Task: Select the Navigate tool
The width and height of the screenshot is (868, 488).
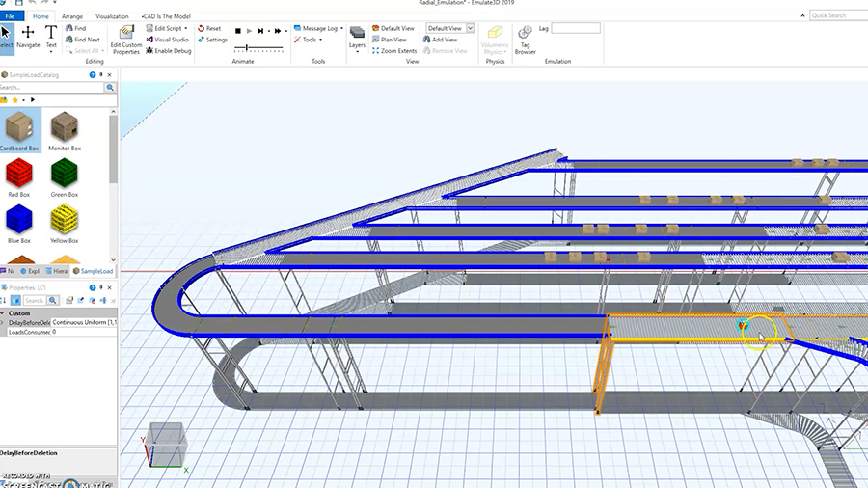Action: coord(28,37)
